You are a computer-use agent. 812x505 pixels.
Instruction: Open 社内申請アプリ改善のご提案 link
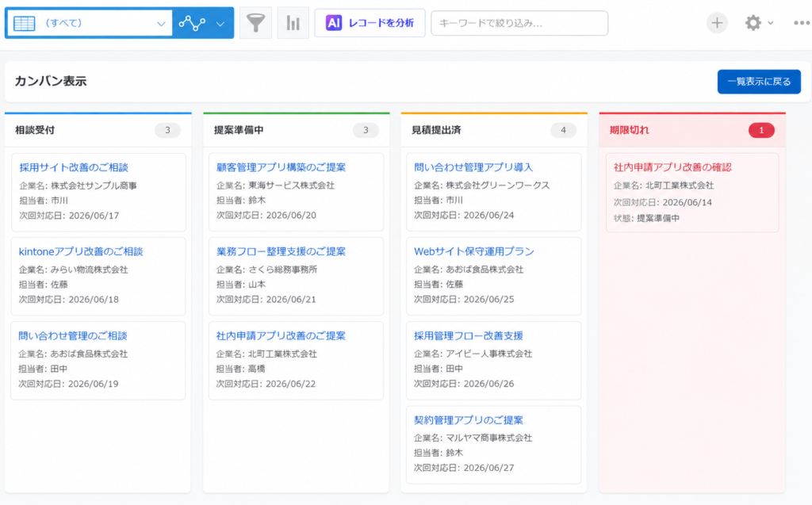pos(282,335)
